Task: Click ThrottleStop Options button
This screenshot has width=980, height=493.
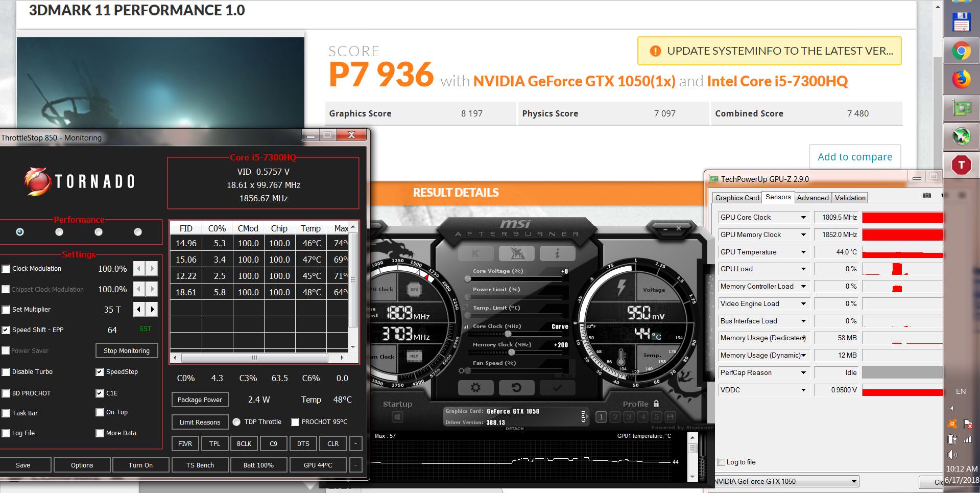Action: click(x=82, y=465)
